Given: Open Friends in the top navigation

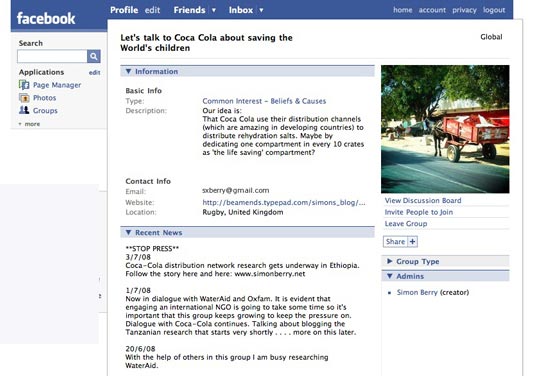Looking at the screenshot, I should [189, 10].
